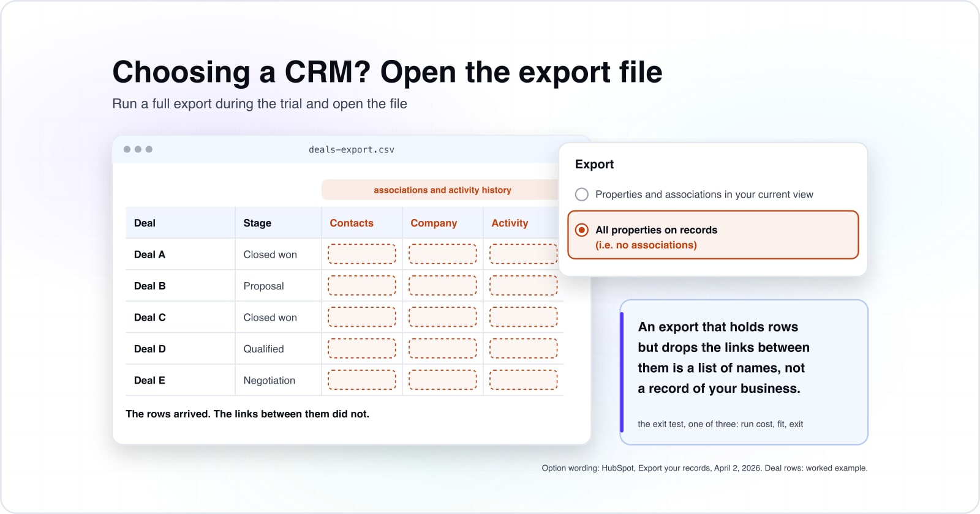Click the '(i.e. no associations)' note

coord(646,245)
